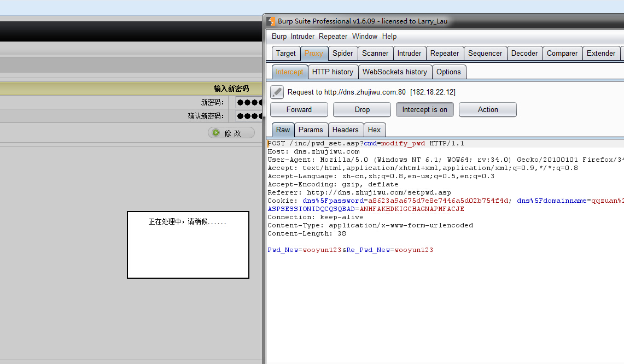This screenshot has width=624, height=364.
Task: Click the pencil edit icon beside Request
Action: (x=277, y=92)
